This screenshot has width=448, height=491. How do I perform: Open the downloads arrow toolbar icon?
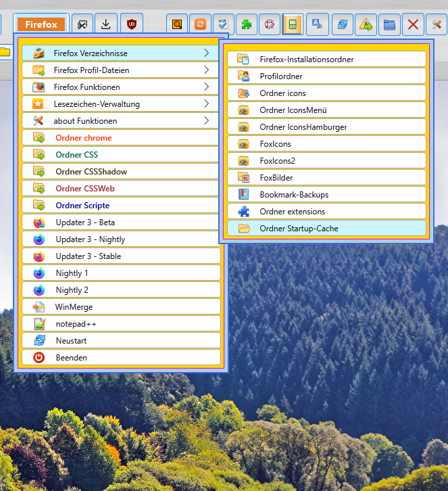coord(106,24)
